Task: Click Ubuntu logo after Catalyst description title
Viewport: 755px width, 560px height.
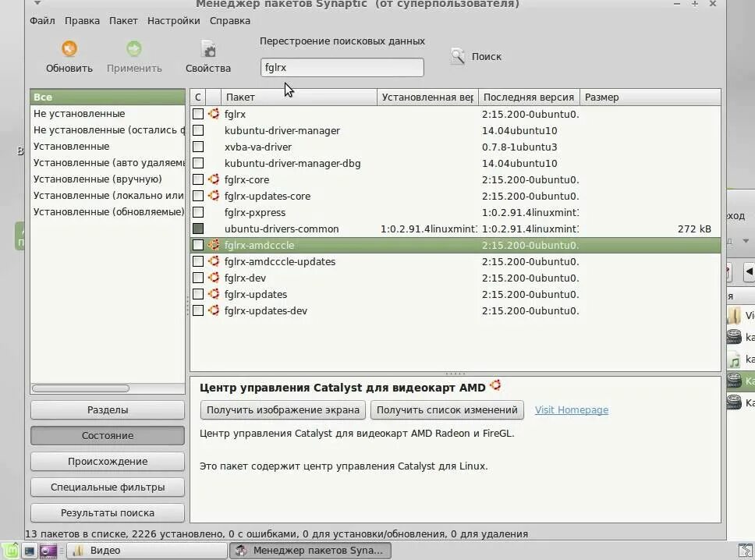Action: pyautogui.click(x=495, y=386)
